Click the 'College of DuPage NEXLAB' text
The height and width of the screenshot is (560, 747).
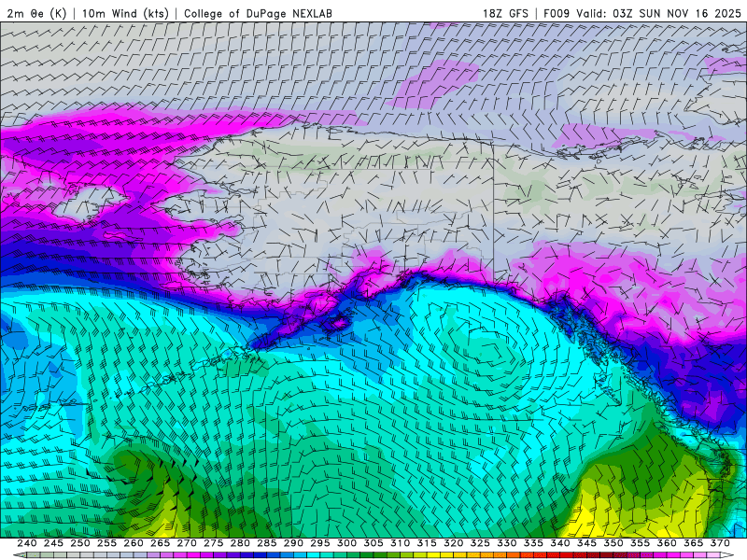[258, 13]
